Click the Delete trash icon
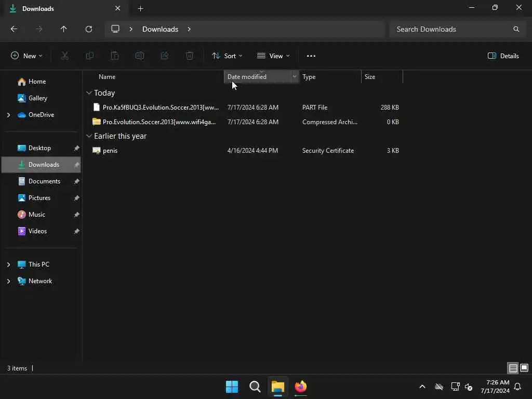 coord(190,56)
